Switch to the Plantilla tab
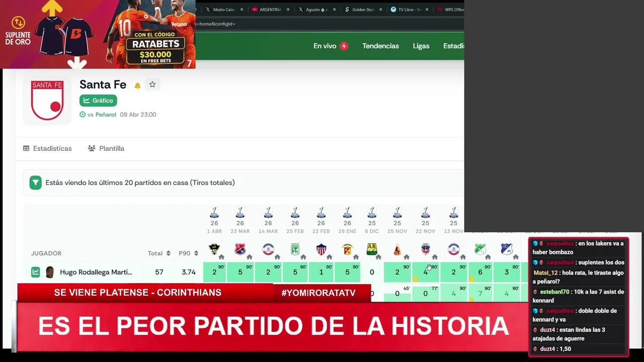Image resolution: width=644 pixels, height=362 pixels. pos(106,148)
